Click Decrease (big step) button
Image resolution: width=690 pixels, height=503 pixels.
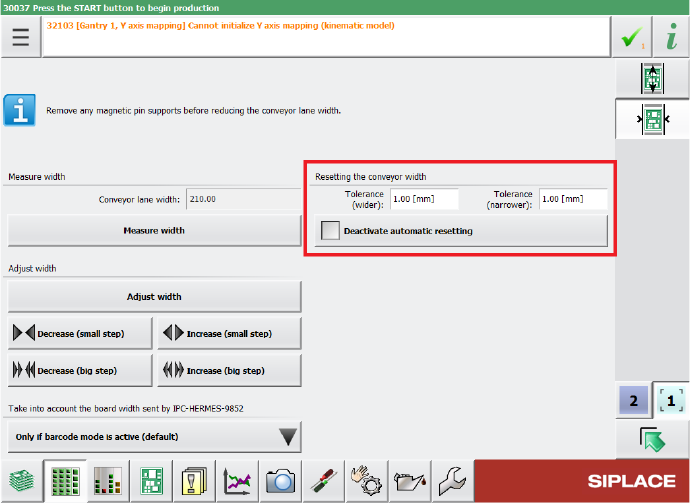tap(80, 371)
